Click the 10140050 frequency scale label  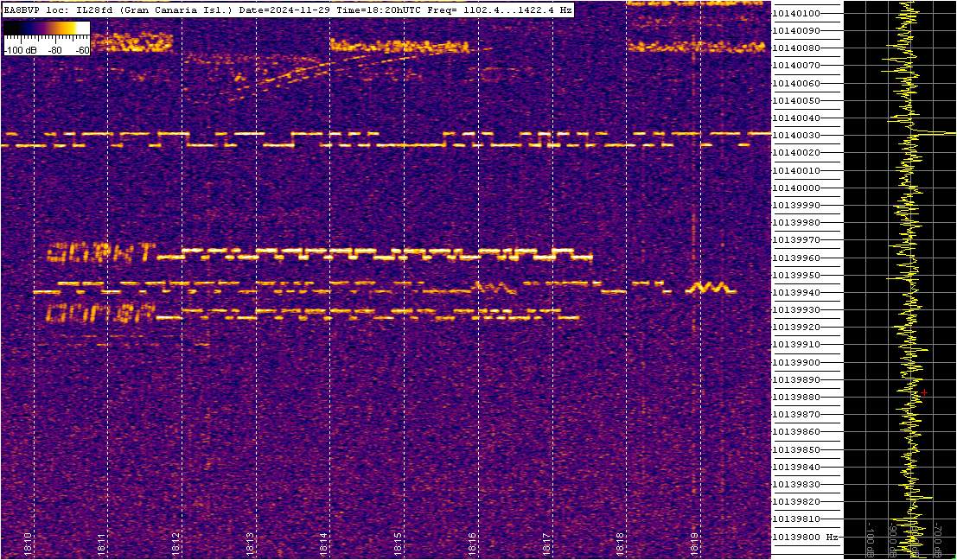pyautogui.click(x=796, y=100)
